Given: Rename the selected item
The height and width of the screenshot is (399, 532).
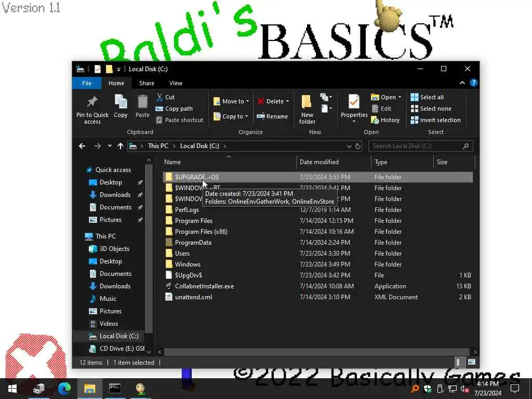Looking at the screenshot, I should click(272, 116).
